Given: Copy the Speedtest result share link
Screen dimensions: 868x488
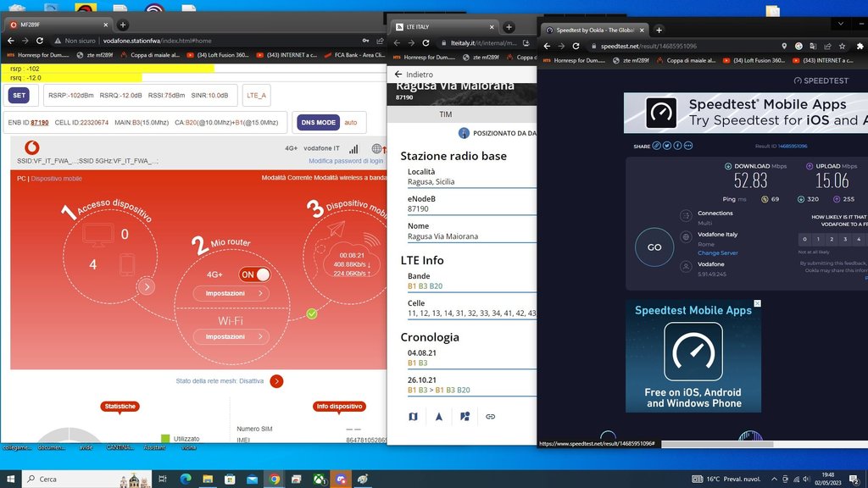Looking at the screenshot, I should coord(657,146).
